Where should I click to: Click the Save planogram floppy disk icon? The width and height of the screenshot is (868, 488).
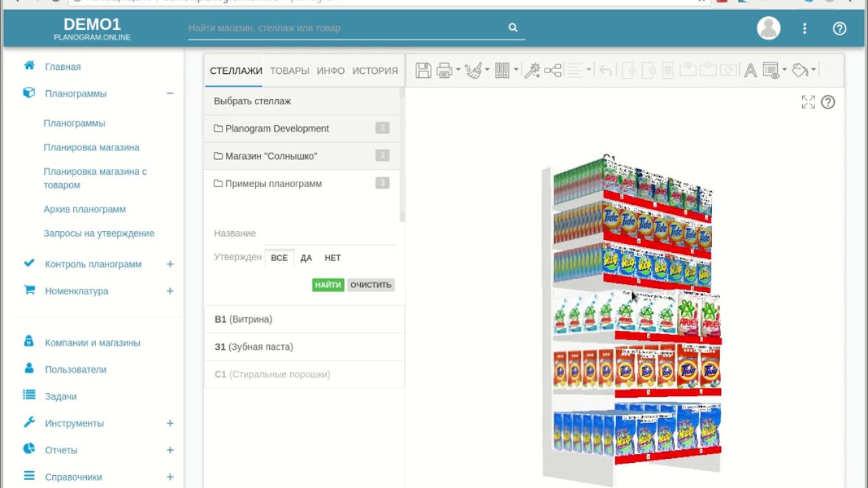click(423, 70)
